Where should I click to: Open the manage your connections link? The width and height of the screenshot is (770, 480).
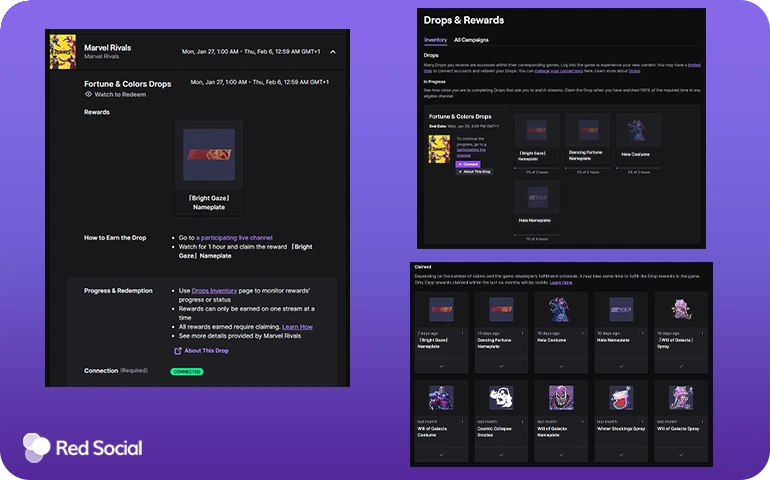click(558, 71)
